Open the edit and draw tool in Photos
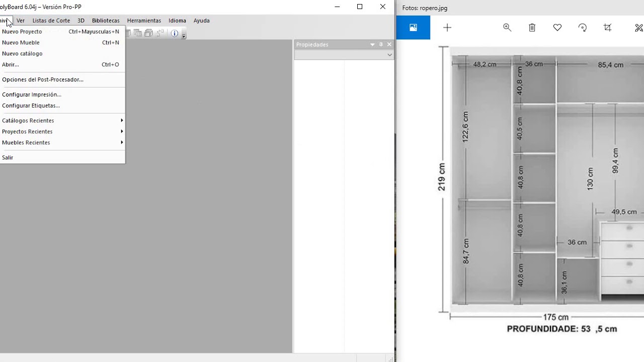644x362 pixels. point(639,28)
